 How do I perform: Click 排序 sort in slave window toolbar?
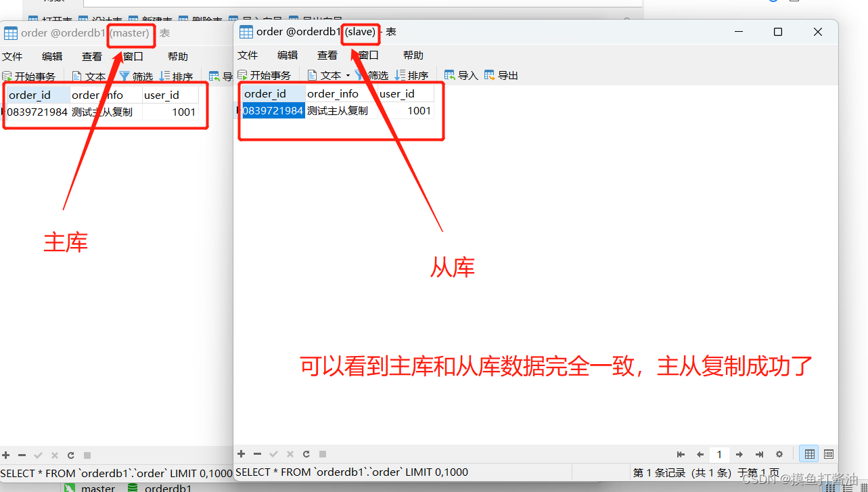pyautogui.click(x=412, y=75)
